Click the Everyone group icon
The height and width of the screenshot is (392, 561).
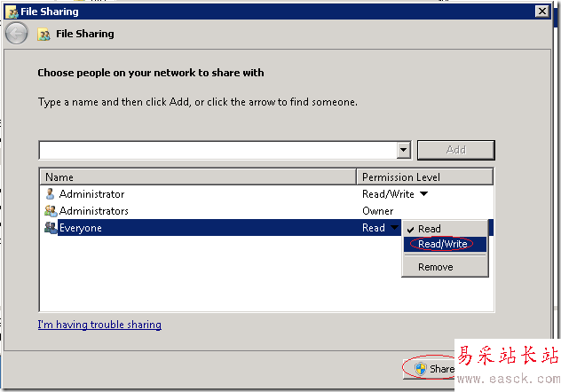(x=51, y=228)
